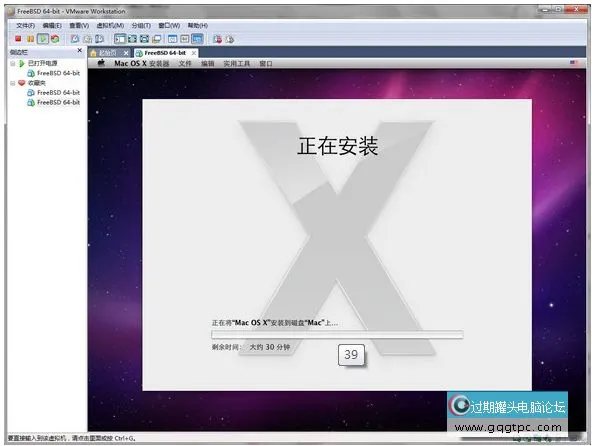
Task: Click the last grey icon in toolbar
Action: coord(229,39)
